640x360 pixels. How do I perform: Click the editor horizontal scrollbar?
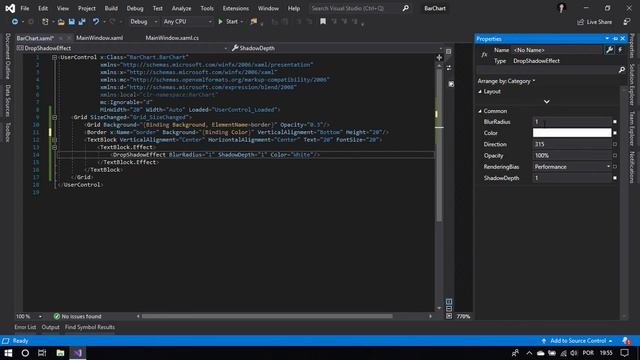pyautogui.click(x=267, y=316)
